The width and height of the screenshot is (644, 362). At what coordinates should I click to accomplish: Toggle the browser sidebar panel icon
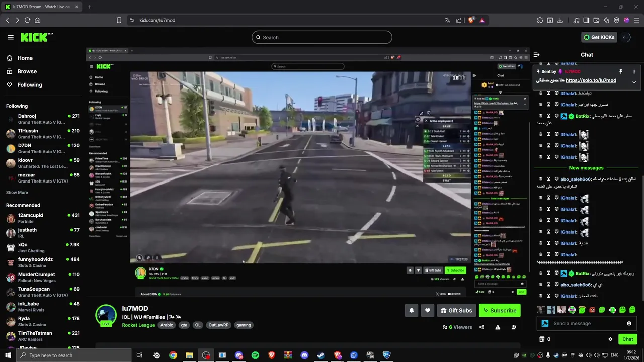[x=586, y=20]
